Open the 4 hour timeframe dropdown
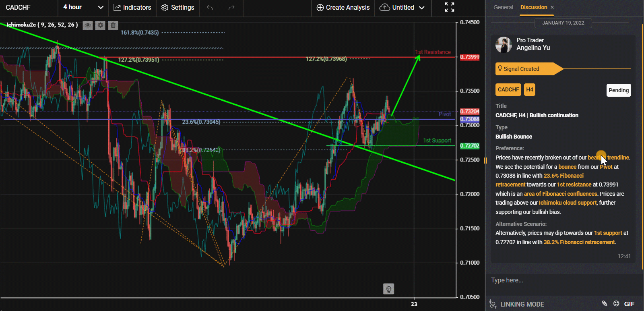The height and width of the screenshot is (311, 644). click(83, 7)
